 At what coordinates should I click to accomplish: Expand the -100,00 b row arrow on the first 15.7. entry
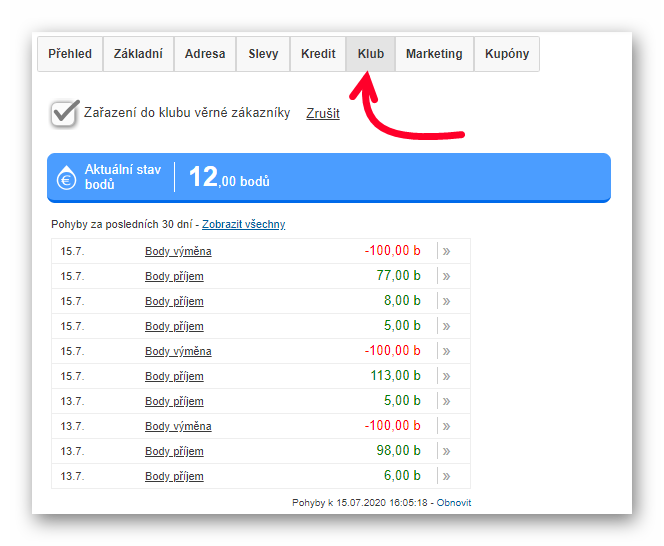point(446,251)
